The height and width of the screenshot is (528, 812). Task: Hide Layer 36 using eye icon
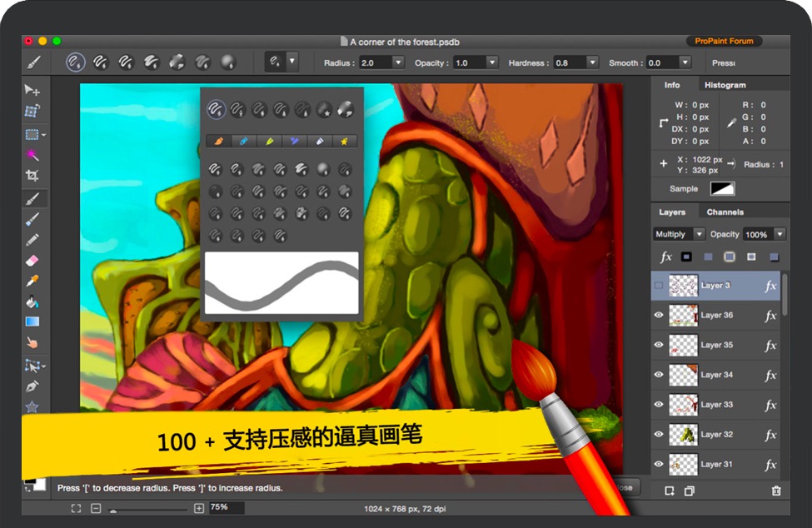[x=659, y=316]
